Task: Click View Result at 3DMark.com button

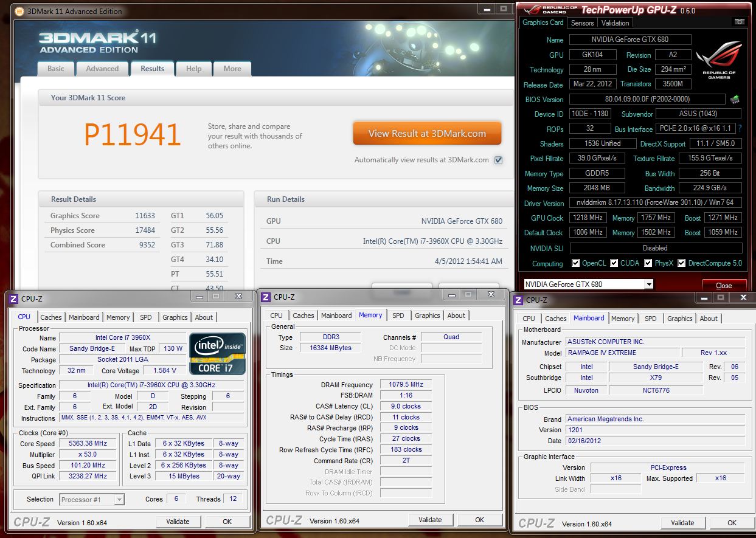Action: click(427, 134)
